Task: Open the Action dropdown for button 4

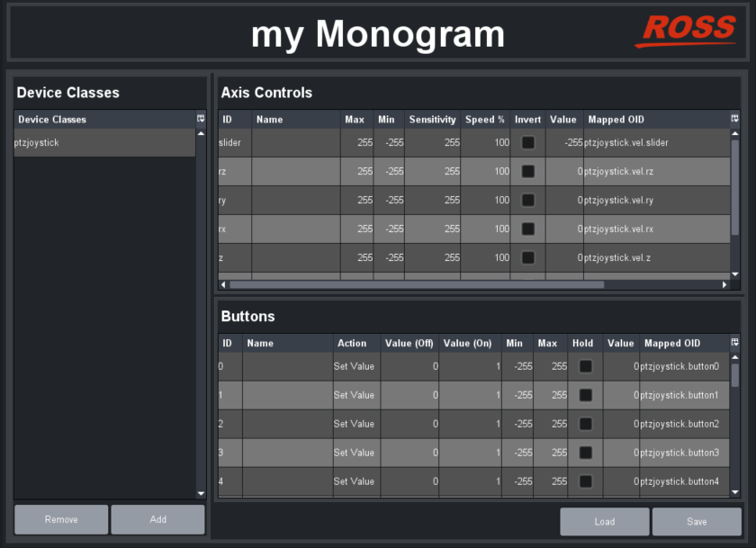Action: pos(355,481)
